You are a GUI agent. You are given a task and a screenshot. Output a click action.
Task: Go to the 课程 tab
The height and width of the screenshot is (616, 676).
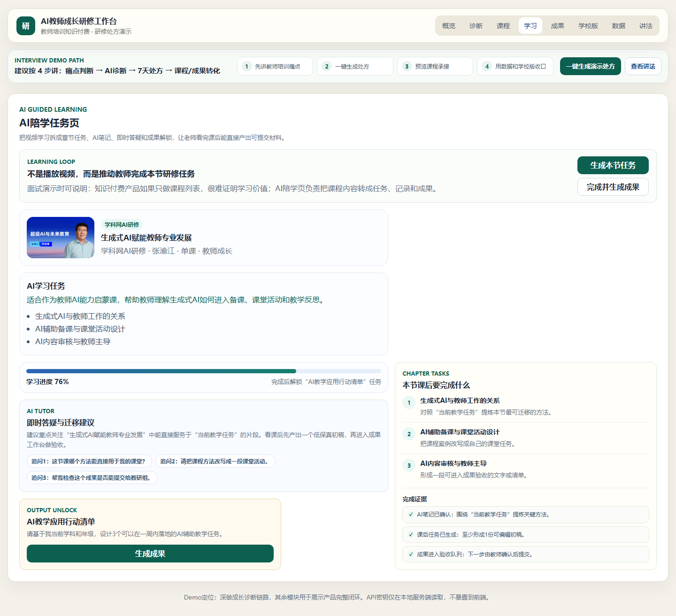[x=503, y=26]
